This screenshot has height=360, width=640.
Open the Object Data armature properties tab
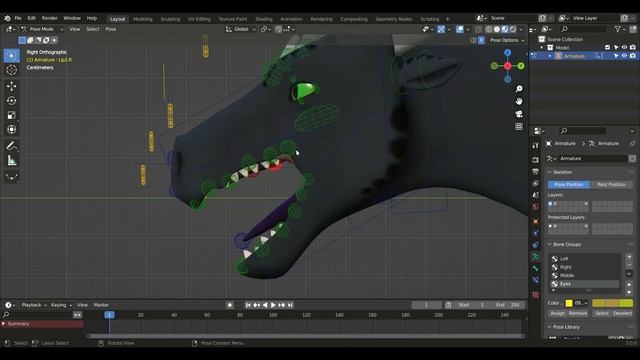536,257
